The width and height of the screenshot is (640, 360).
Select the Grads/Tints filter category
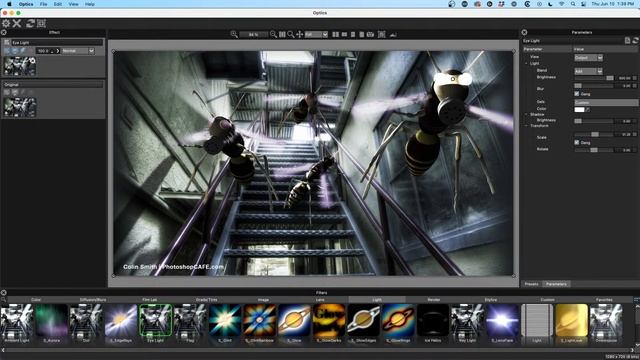click(207, 300)
